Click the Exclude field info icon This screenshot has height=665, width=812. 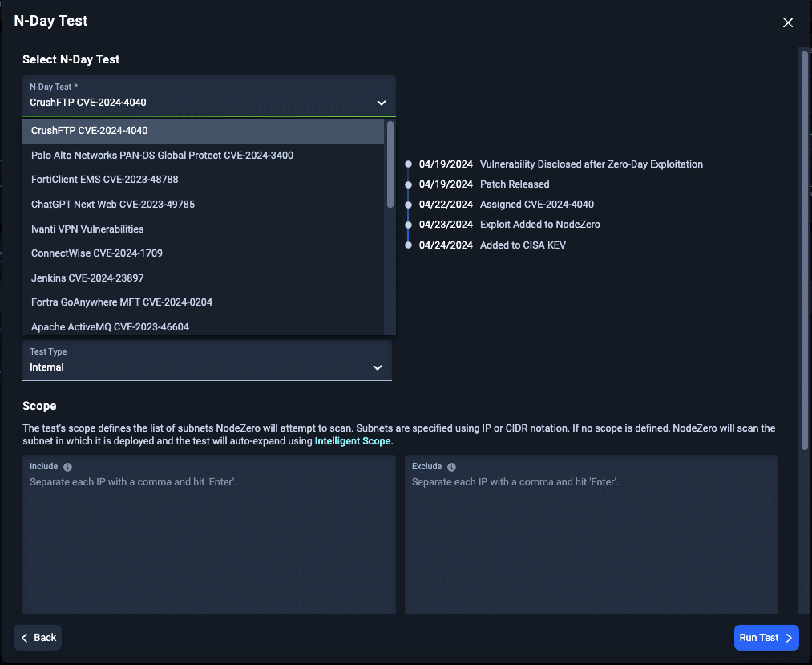click(x=451, y=467)
